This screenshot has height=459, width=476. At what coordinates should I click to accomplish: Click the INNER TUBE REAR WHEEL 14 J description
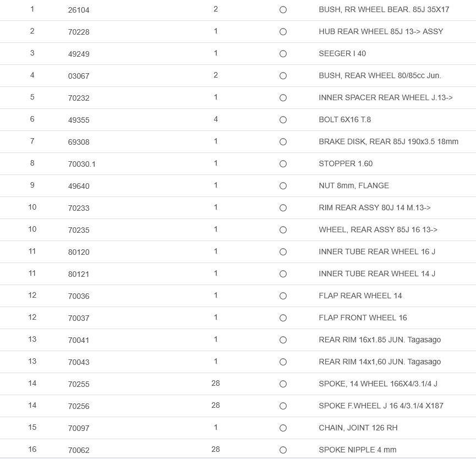point(377,274)
